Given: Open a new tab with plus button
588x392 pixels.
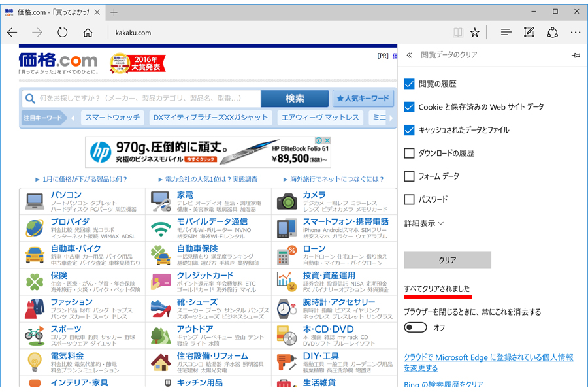Looking at the screenshot, I should (x=114, y=12).
